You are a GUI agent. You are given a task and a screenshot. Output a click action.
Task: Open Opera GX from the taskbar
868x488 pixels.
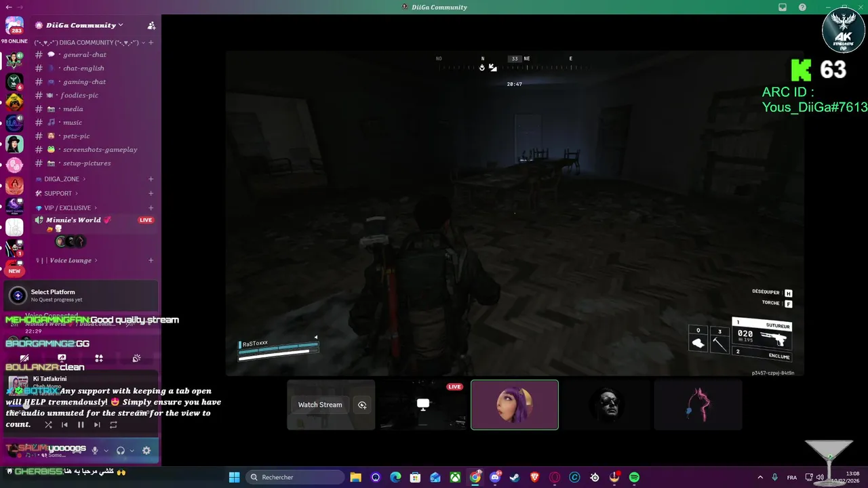pos(555,477)
